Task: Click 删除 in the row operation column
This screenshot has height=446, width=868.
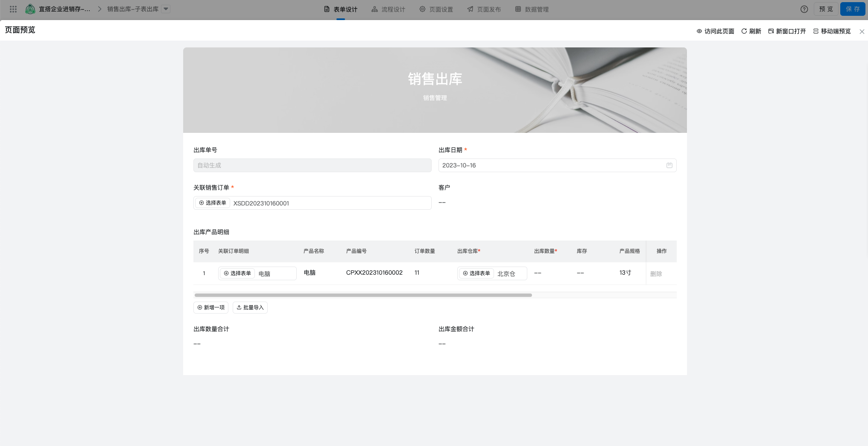Action: tap(656, 274)
